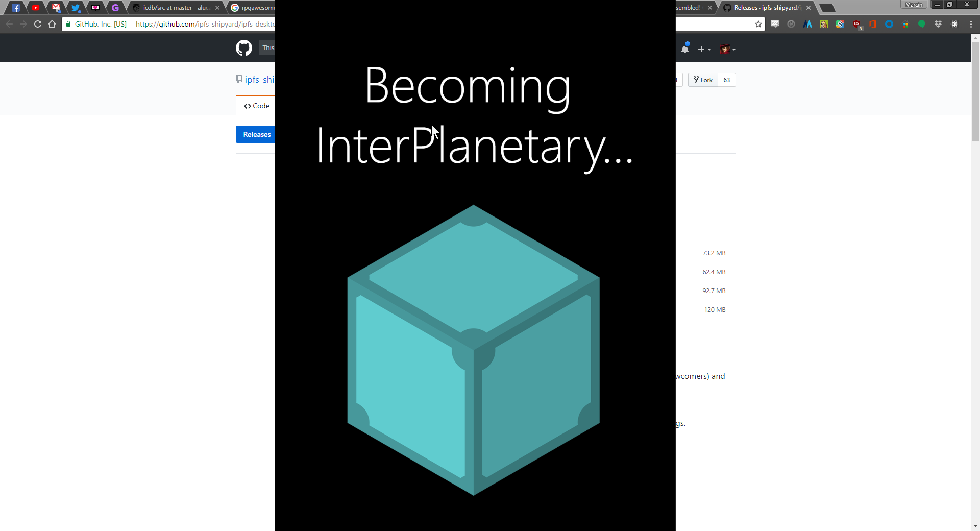This screenshot has width=980, height=531.
Task: Bookmark this page with the star
Action: point(758,24)
